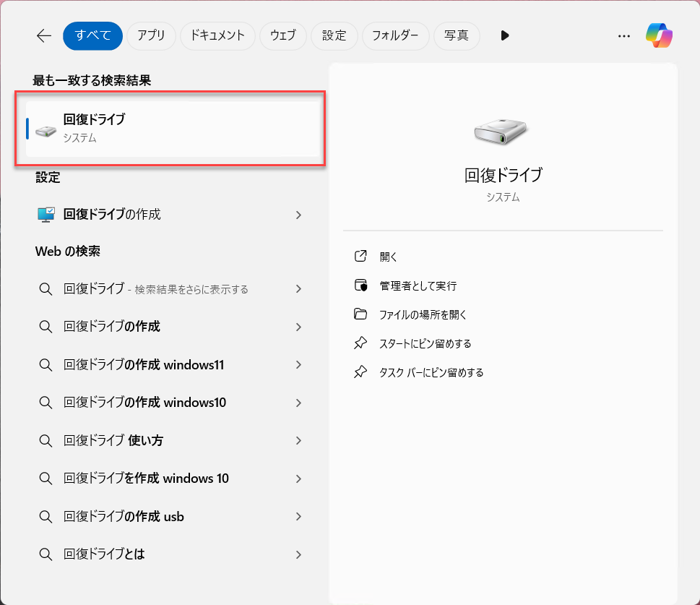Expand chevron for 回復ドライブを作成 windows 10
700x605 pixels.
point(298,479)
